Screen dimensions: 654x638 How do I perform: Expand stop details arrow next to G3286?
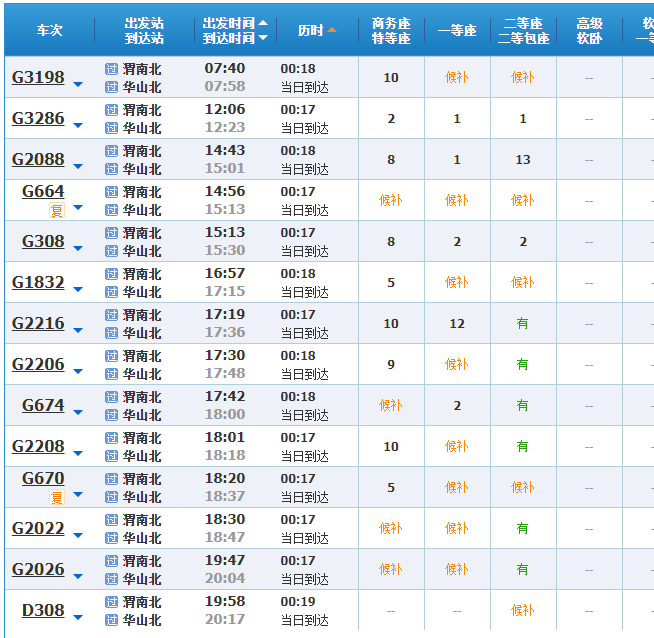(78, 125)
